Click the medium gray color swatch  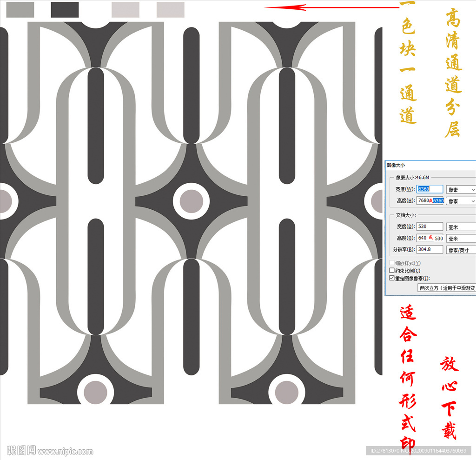point(20,9)
